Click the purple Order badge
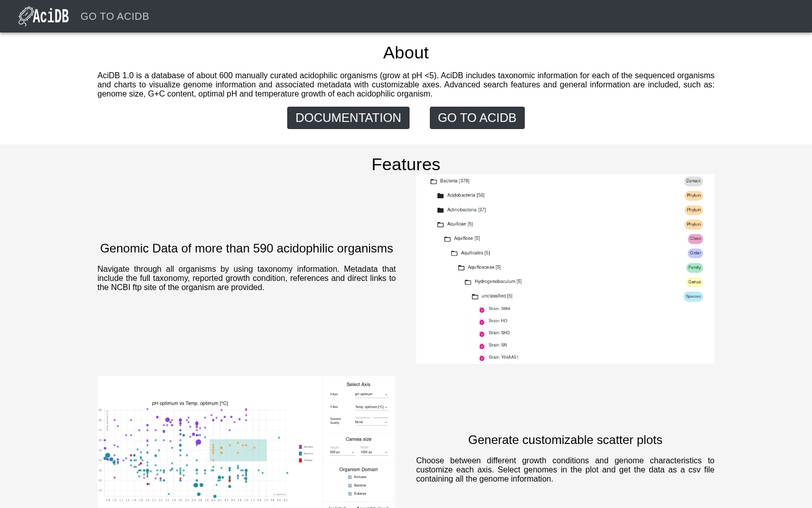 click(695, 253)
